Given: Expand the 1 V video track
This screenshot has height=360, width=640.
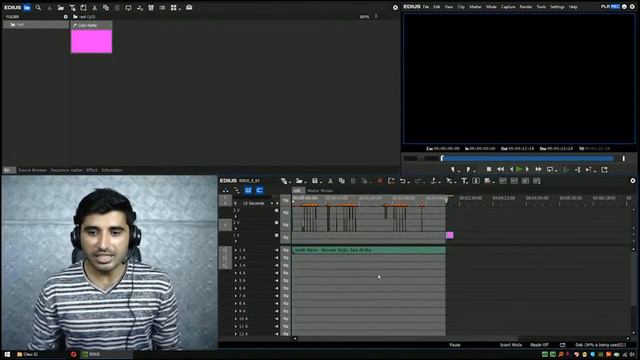Looking at the screenshot, I should coord(236,241).
